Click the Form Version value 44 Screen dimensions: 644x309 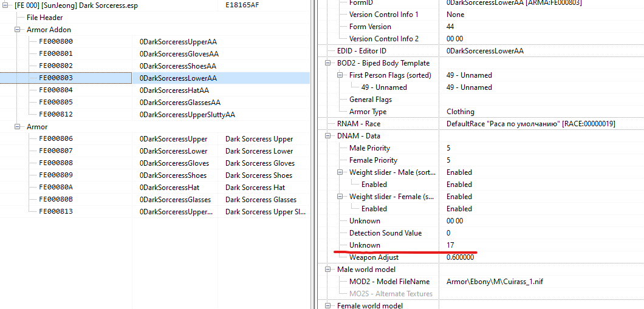pyautogui.click(x=450, y=27)
